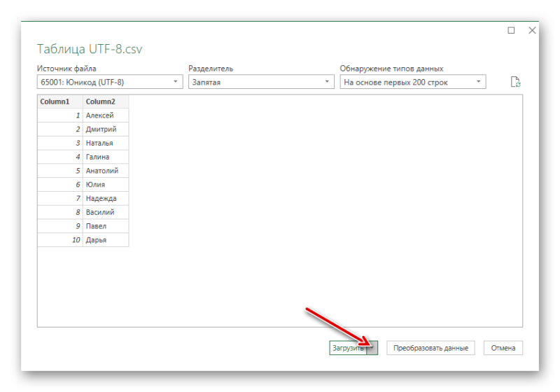Click the cell containing Дмитрий

(106, 129)
